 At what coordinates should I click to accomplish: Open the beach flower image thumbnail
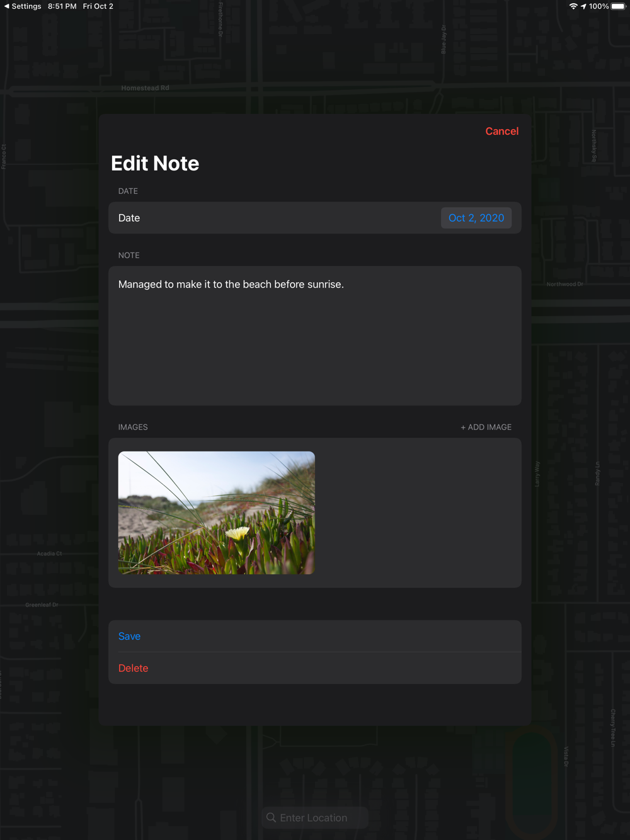[217, 513]
